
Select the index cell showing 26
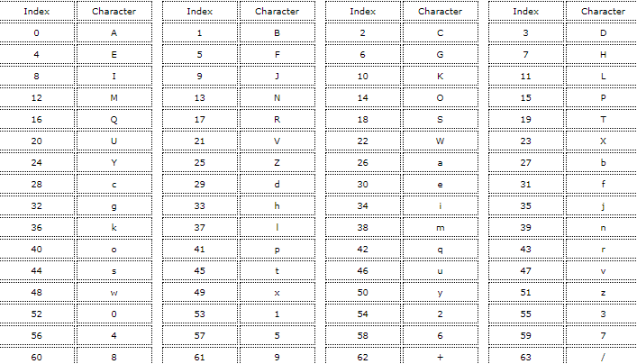362,162
